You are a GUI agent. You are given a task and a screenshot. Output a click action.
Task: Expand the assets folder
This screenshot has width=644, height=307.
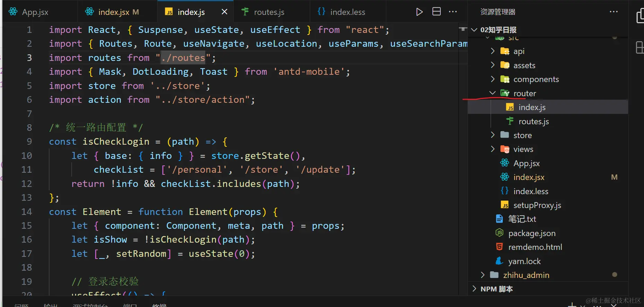[493, 65]
